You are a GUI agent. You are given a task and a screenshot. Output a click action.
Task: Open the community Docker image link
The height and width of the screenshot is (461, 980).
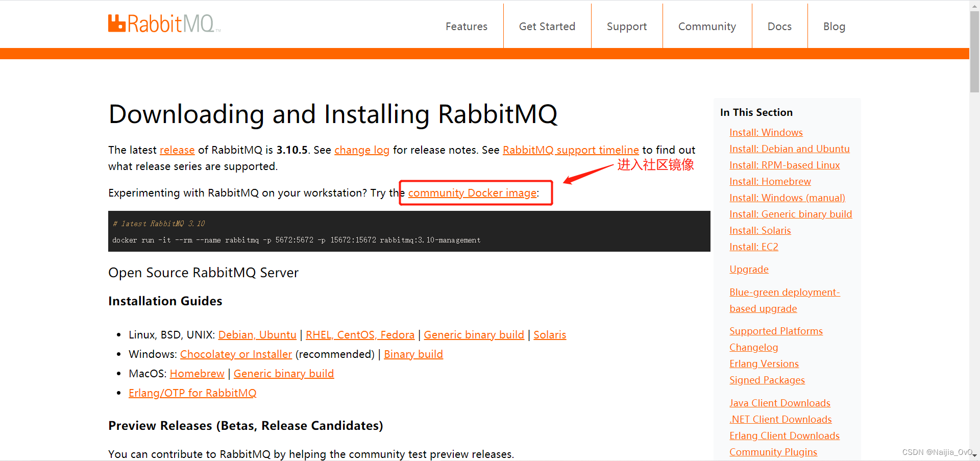(472, 193)
